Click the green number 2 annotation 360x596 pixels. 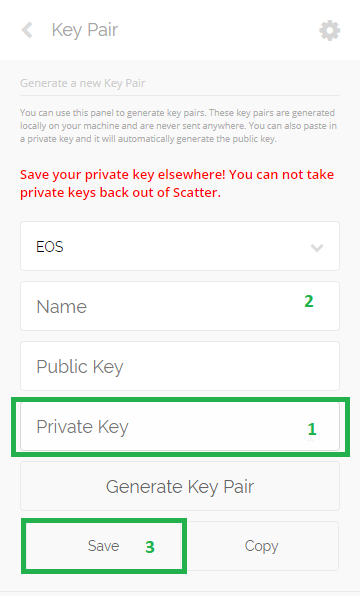pos(309,301)
